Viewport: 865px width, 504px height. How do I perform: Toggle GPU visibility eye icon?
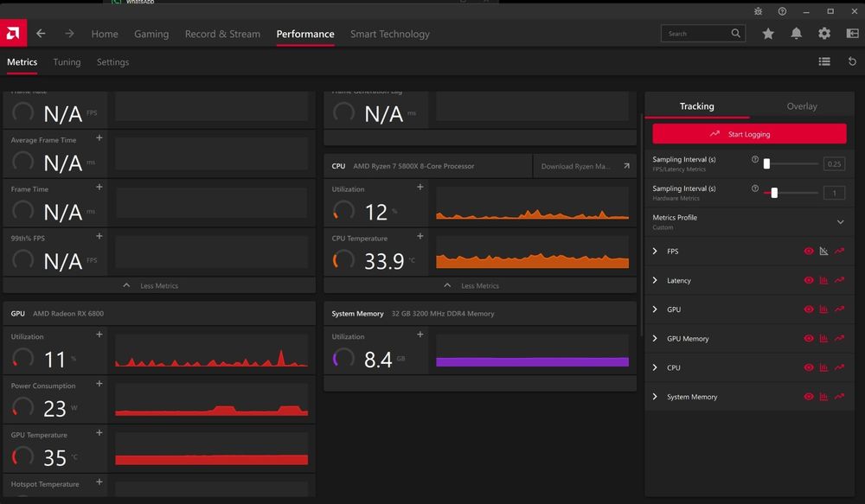(x=809, y=309)
